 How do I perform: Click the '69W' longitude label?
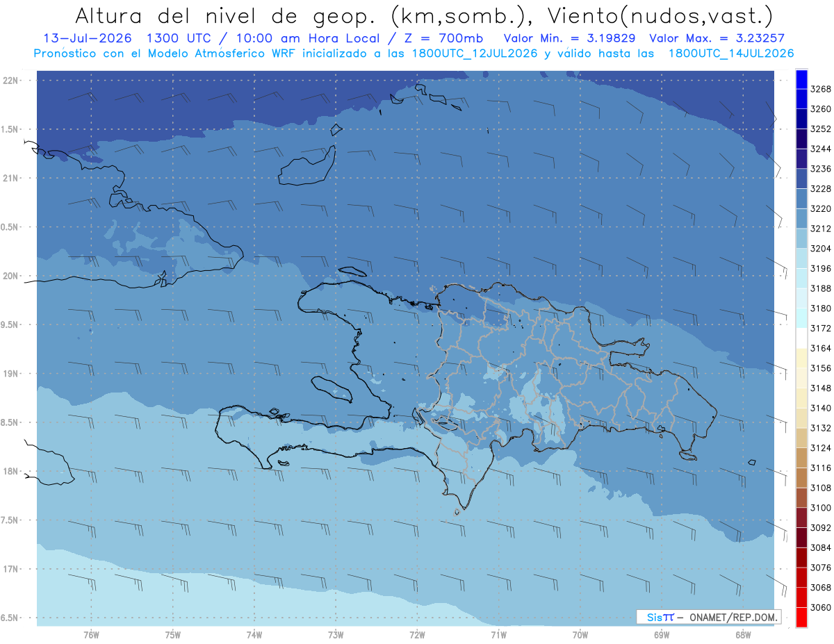(x=661, y=635)
